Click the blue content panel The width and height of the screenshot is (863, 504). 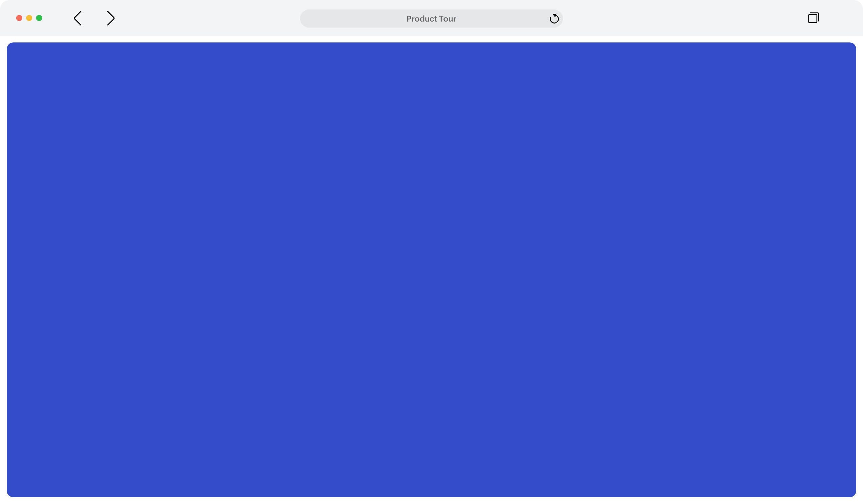431,270
